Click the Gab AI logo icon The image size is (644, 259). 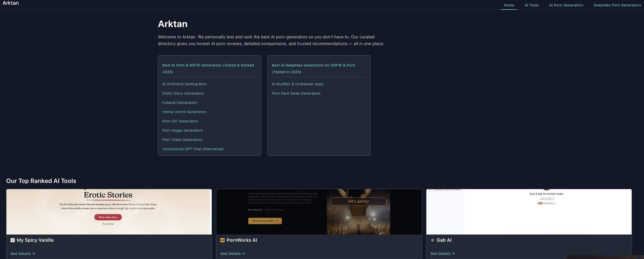432,240
